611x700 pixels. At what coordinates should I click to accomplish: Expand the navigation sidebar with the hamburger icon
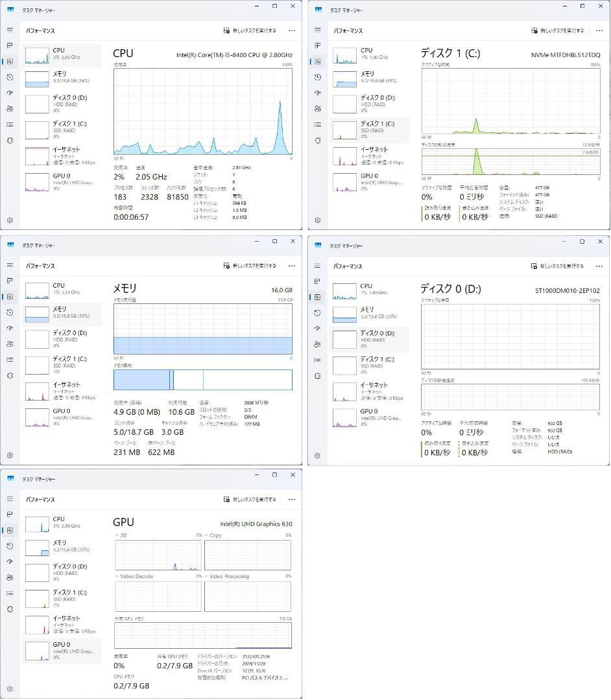click(10, 29)
